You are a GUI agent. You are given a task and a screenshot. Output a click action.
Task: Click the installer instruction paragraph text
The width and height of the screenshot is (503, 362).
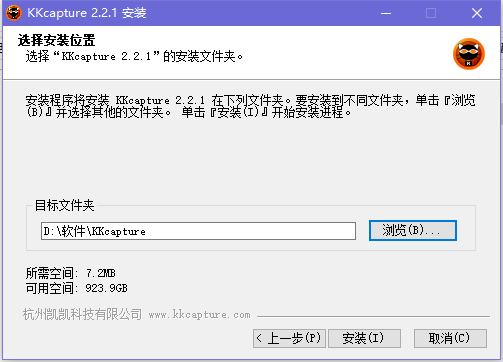pyautogui.click(x=251, y=106)
